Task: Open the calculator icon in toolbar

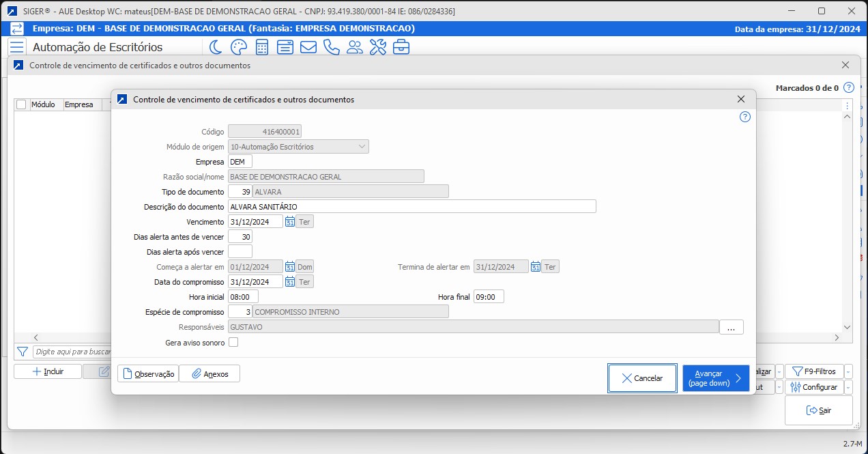Action: point(261,47)
